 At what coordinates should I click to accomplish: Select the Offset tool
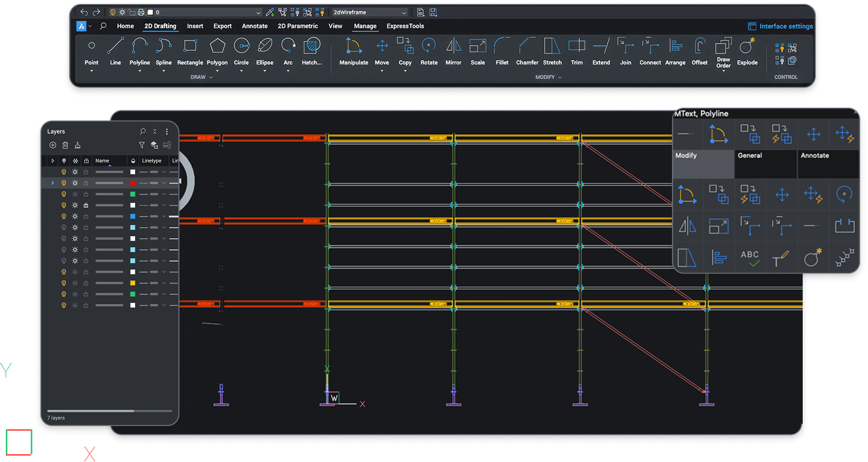pyautogui.click(x=699, y=51)
